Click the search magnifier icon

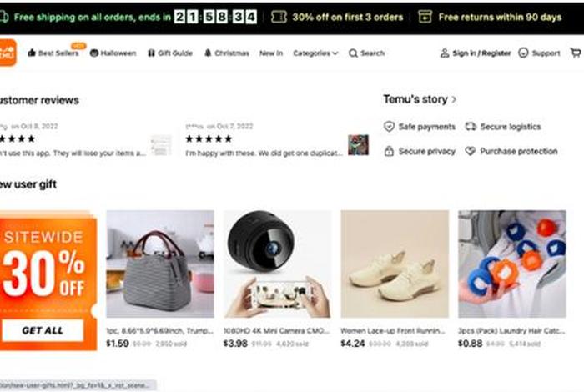coord(353,53)
